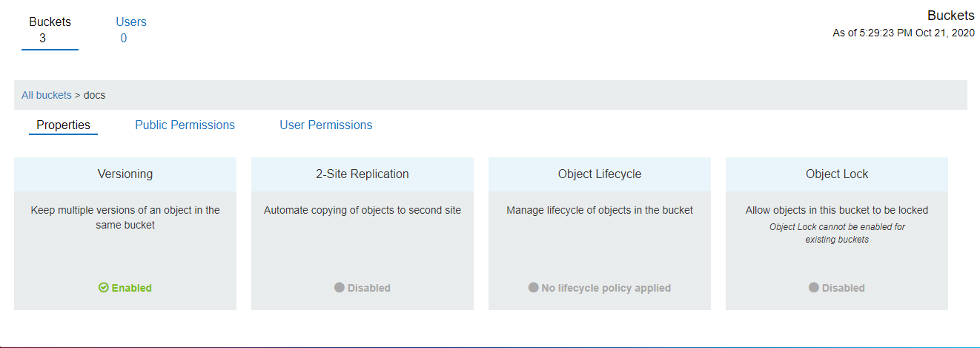This screenshot has height=348, width=980.
Task: Open the No lifecycle policy applied status
Action: point(606,288)
